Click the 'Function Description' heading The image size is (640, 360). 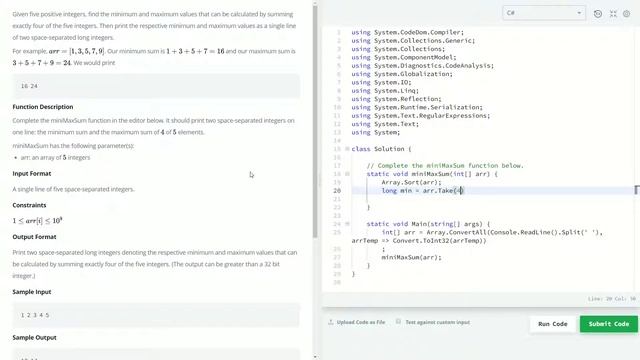[x=43, y=107]
